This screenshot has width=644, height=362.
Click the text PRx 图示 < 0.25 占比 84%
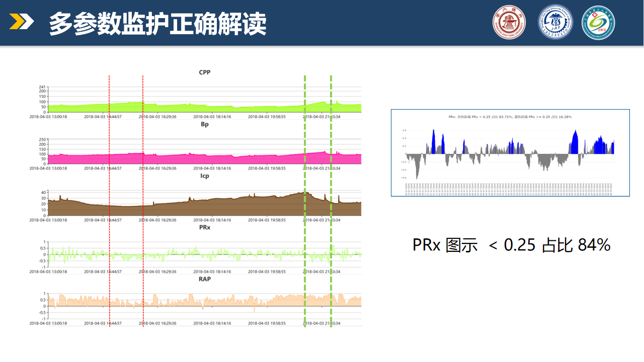point(511,245)
